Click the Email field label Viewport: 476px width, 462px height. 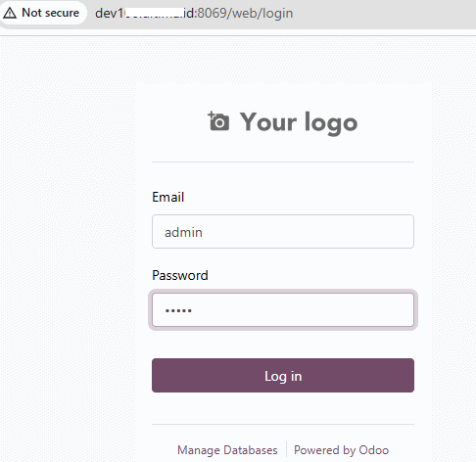(168, 197)
